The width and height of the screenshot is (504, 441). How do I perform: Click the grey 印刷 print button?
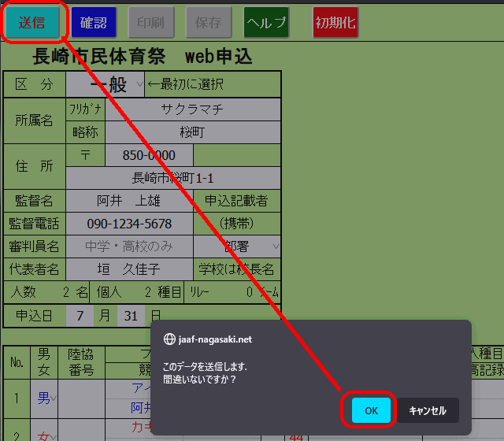click(x=151, y=23)
